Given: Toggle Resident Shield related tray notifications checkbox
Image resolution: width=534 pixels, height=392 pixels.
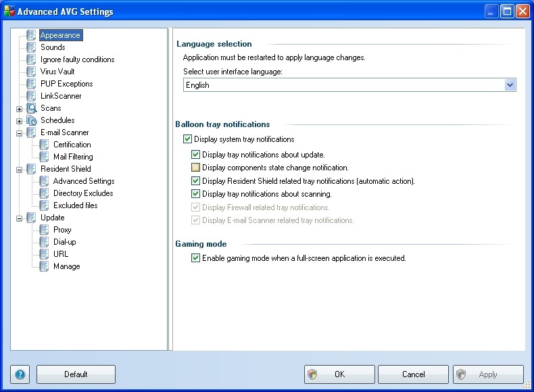Looking at the screenshot, I should click(x=195, y=181).
